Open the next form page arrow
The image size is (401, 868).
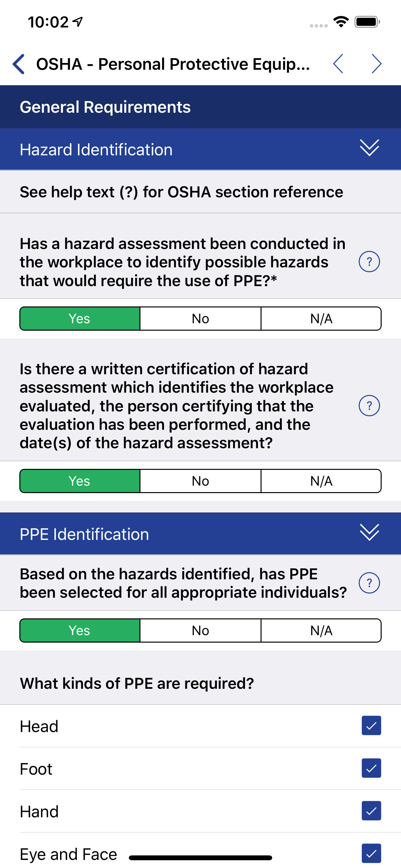[x=376, y=64]
